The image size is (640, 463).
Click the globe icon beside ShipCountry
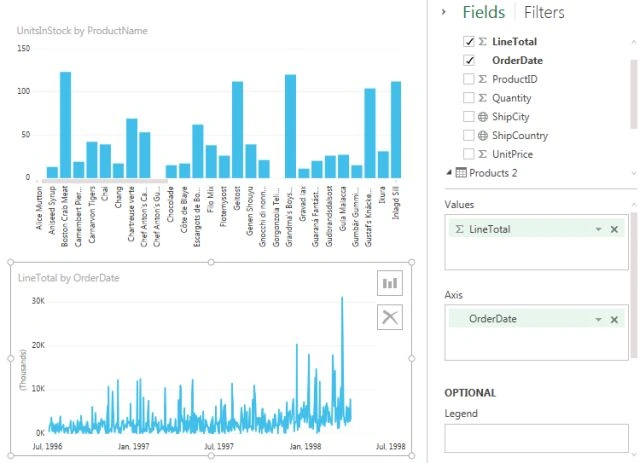483,136
